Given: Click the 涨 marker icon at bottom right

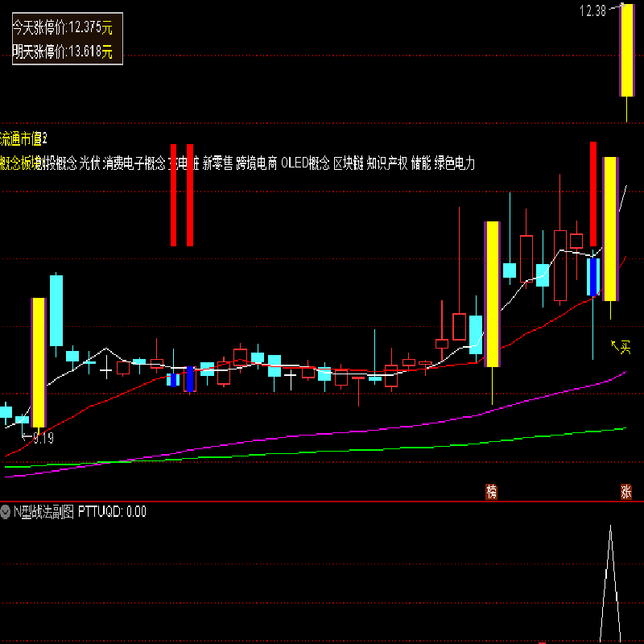Looking at the screenshot, I should point(626,491).
